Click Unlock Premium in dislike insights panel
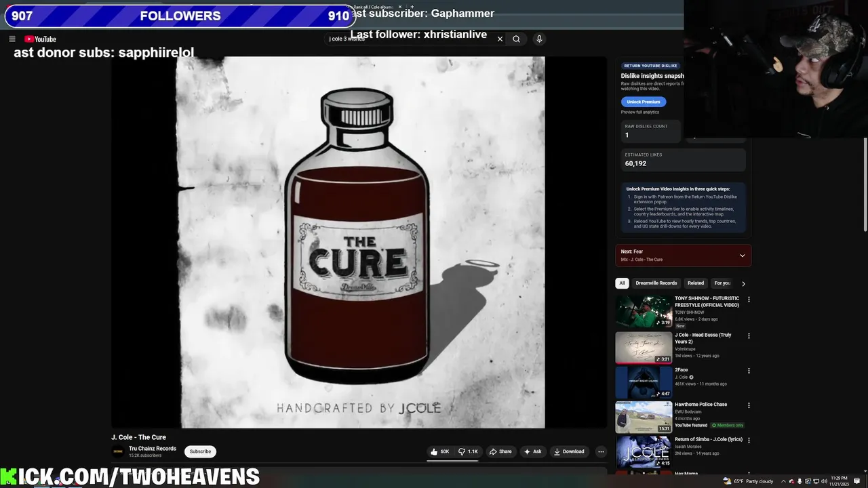Screen dimensions: 868x488 tap(644, 102)
